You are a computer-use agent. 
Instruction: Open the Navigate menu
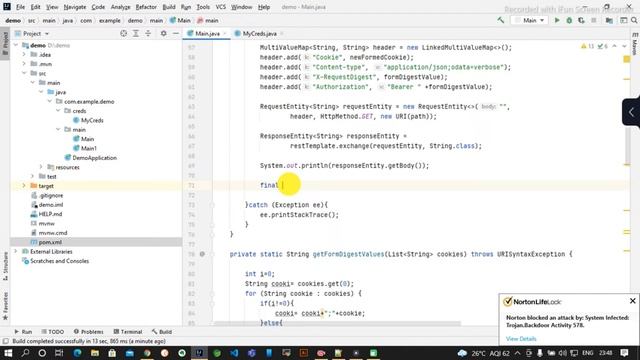[75, 7]
